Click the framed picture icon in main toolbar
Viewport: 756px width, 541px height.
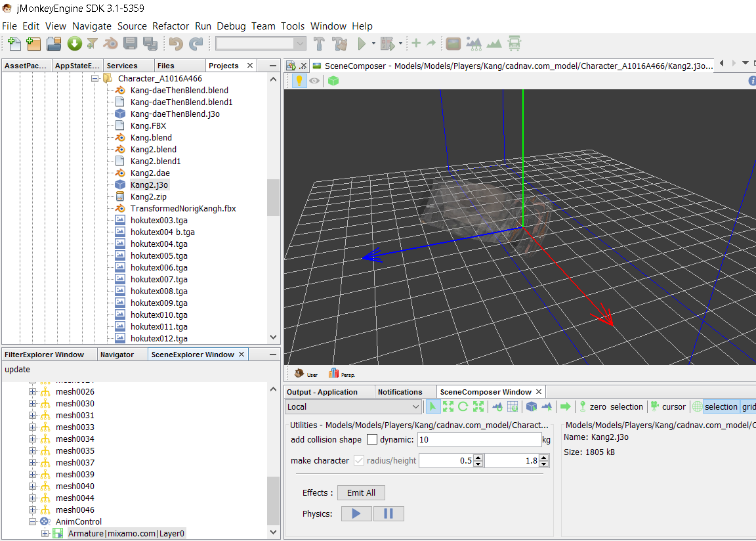pyautogui.click(x=453, y=44)
